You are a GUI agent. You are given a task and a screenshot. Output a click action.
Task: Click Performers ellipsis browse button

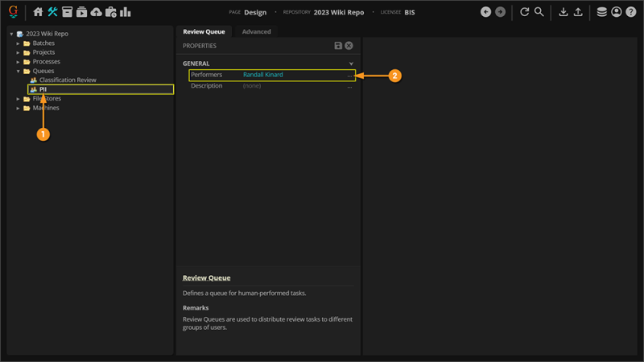click(349, 75)
